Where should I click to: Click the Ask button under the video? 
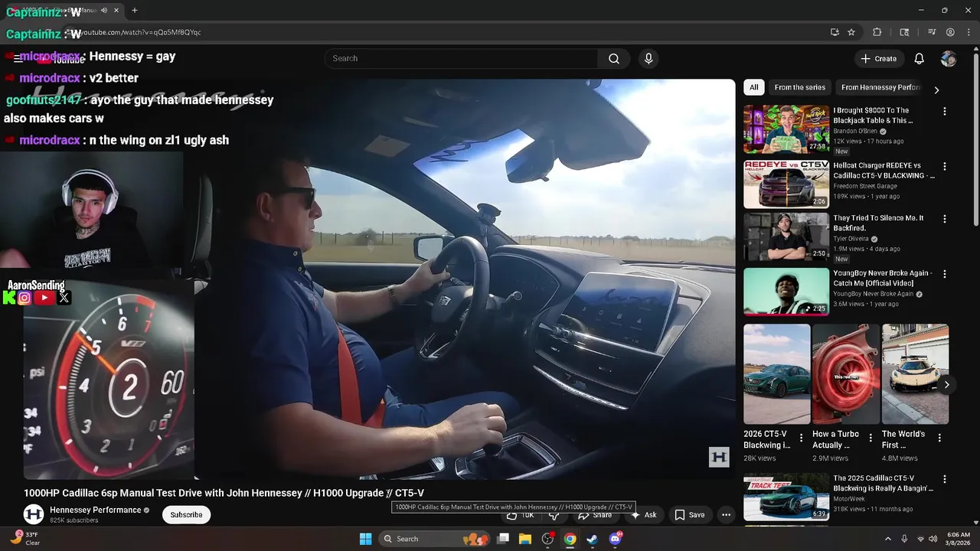coord(643,515)
